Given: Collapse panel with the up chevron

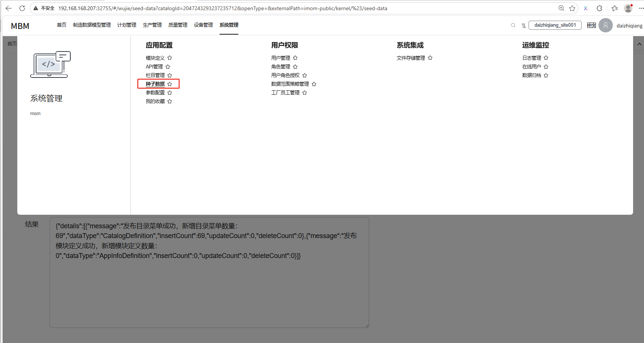Looking at the screenshot, I should [639, 44].
